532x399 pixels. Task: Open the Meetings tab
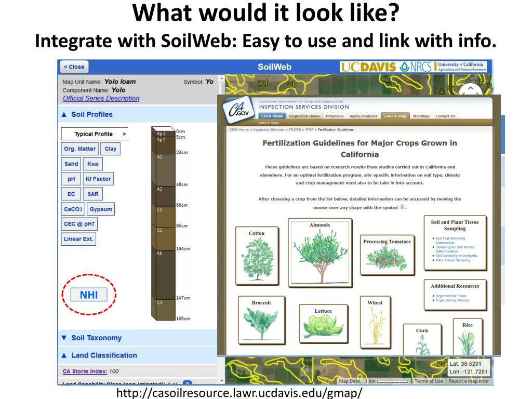[x=421, y=116]
